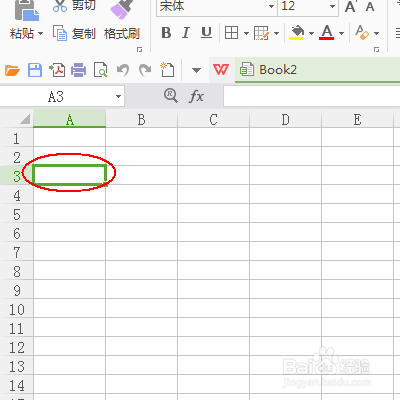Select column D header

pos(286,119)
